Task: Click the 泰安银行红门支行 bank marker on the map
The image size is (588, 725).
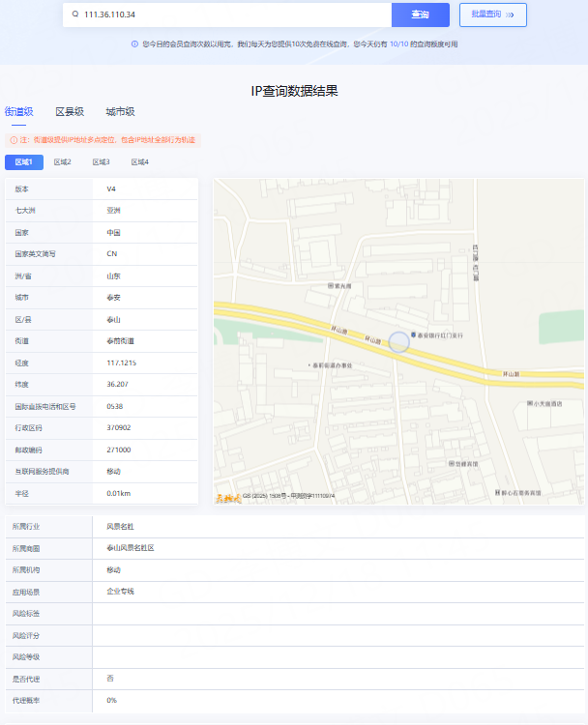Action: (x=415, y=334)
